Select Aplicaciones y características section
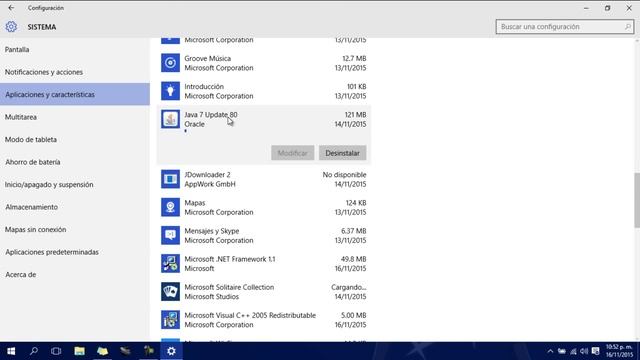Screen dimensions: 640x360 [x=75, y=94]
